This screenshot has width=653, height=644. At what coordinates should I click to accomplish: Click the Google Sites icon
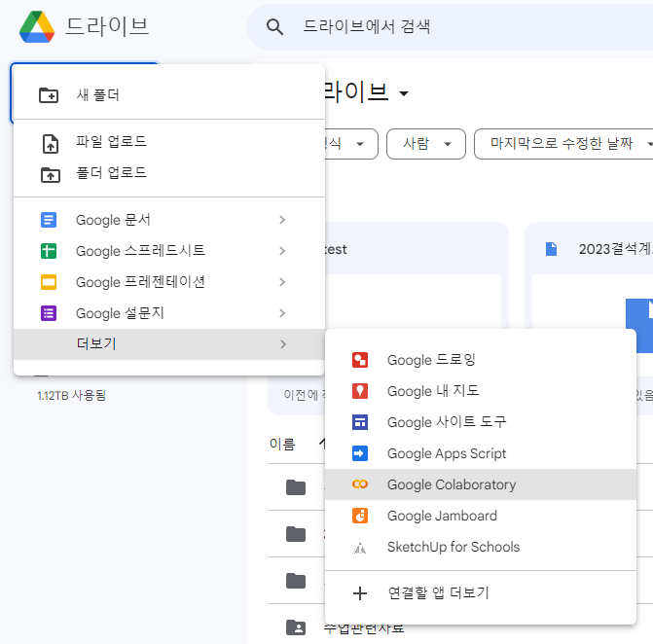360,422
